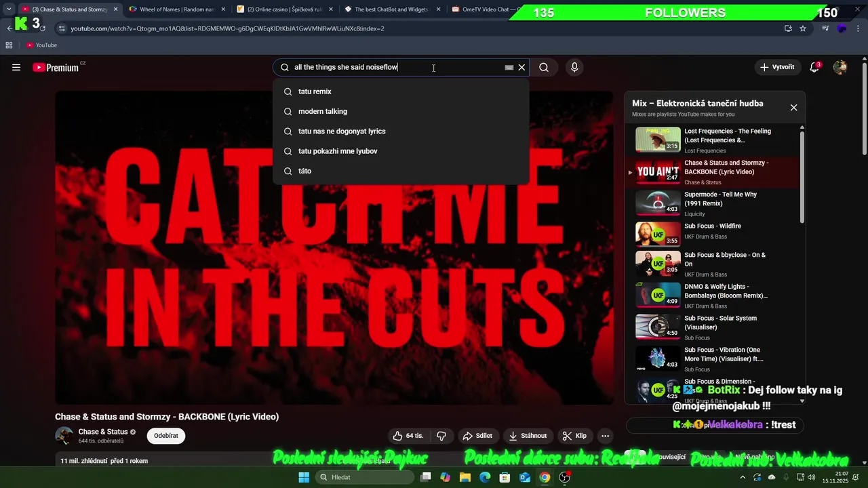This screenshot has width=868, height=488.
Task: Close the Chase & Status browser tab
Action: [x=115, y=9]
